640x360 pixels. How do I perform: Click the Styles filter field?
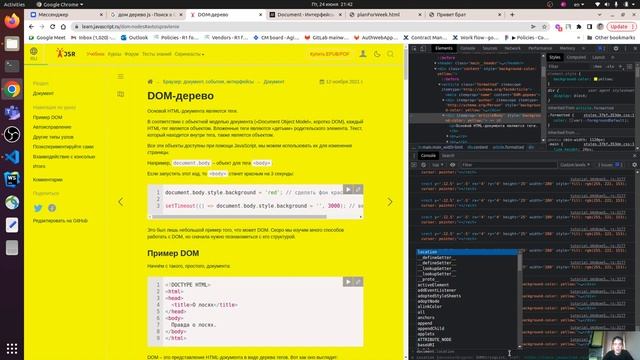tap(569, 66)
